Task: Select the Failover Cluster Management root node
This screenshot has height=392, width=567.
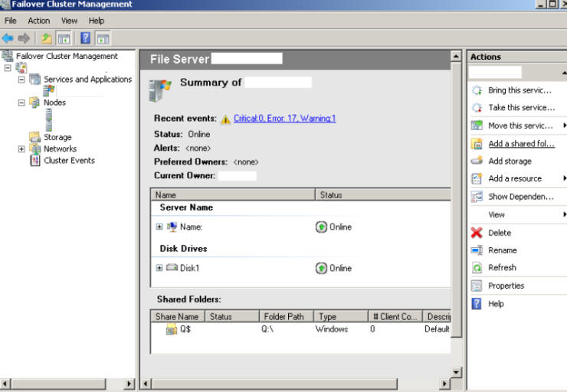Action: tap(67, 56)
